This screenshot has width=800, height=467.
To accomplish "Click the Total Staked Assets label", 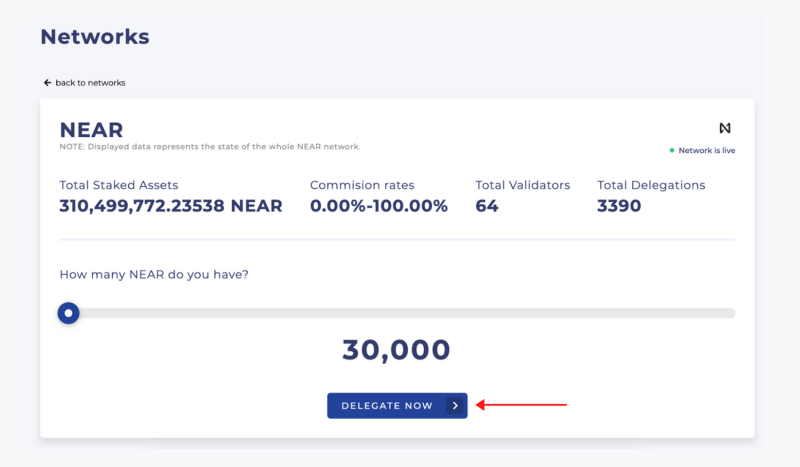I will coord(119,185).
